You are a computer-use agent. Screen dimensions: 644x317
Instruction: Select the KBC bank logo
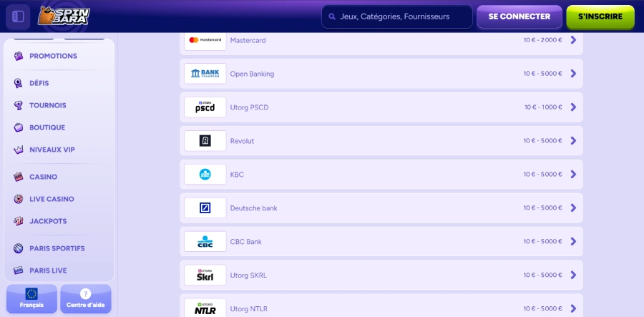pyautogui.click(x=205, y=175)
